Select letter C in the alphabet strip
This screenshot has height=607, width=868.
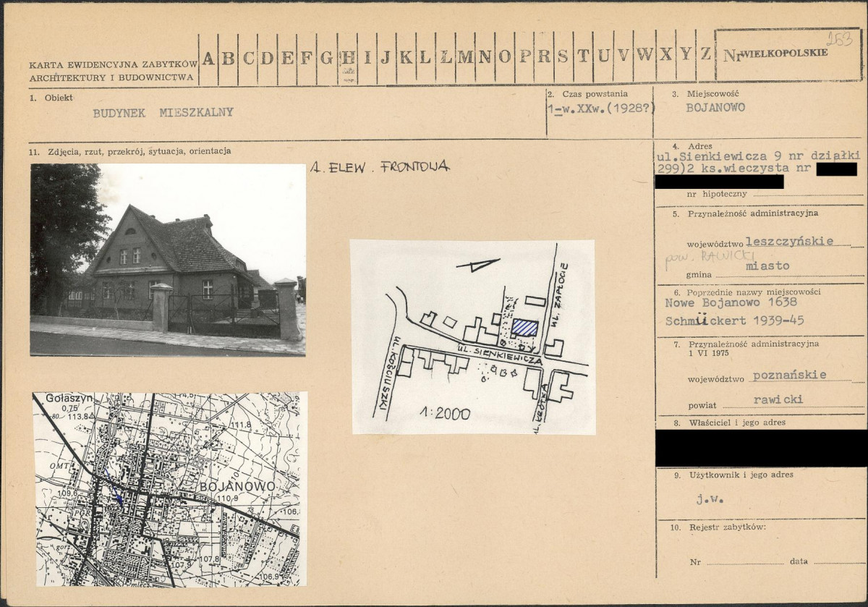tap(248, 58)
